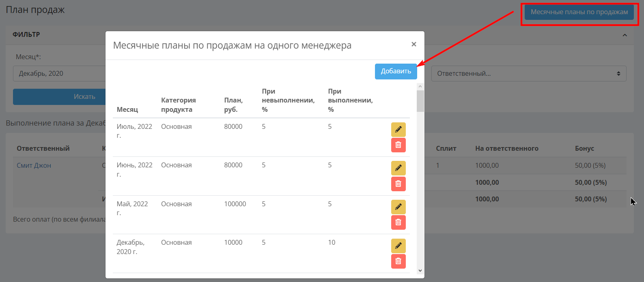Edit the Декабрь, 2020 plan row
The height and width of the screenshot is (282, 644).
(x=398, y=246)
